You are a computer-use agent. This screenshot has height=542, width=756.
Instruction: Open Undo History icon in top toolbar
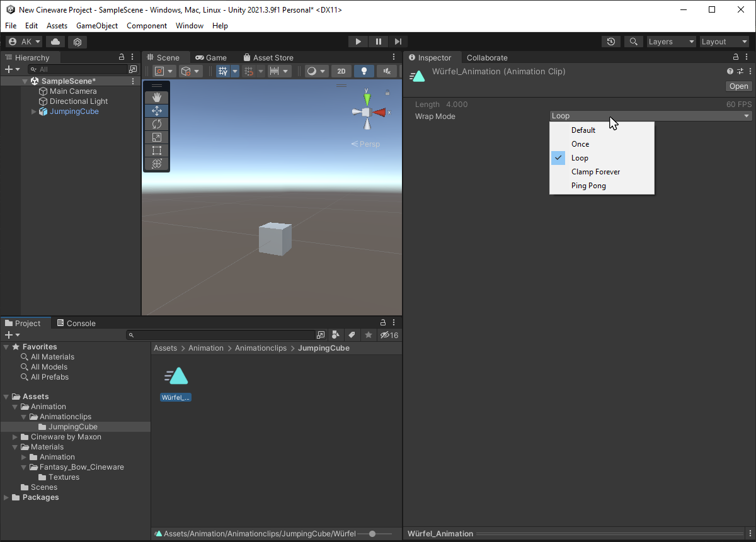click(x=610, y=42)
